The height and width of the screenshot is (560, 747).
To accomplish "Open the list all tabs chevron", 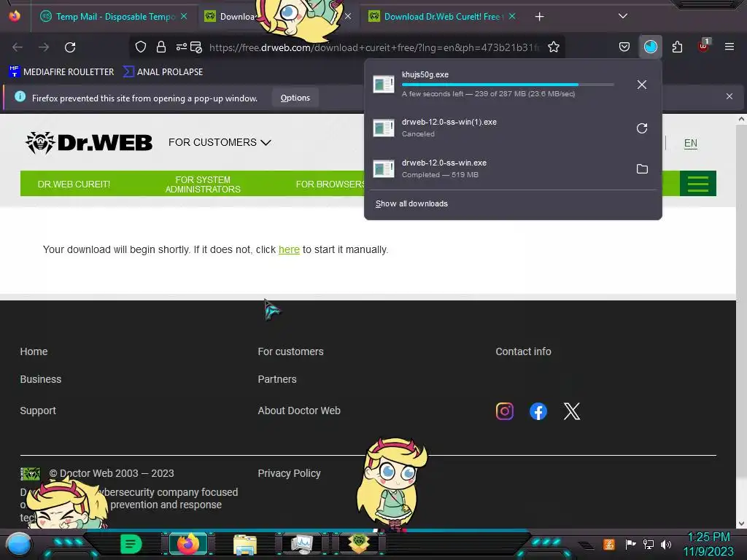I will click(623, 16).
